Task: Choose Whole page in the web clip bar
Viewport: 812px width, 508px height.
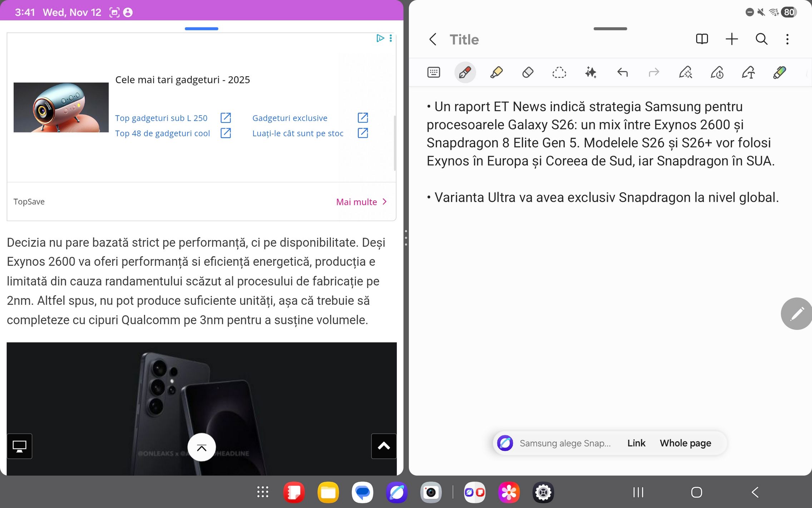Action: pyautogui.click(x=685, y=443)
